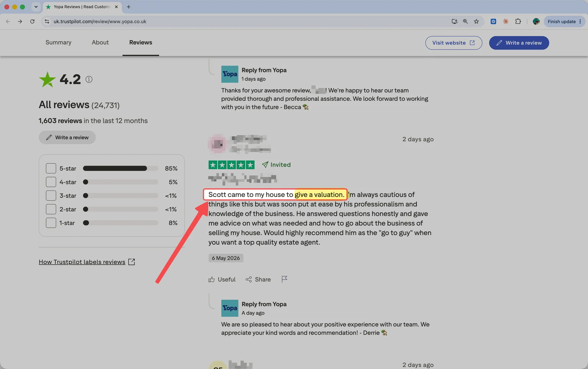Viewport: 588px width, 369px height.
Task: Tick the 3-star filter checkbox
Action: (51, 196)
